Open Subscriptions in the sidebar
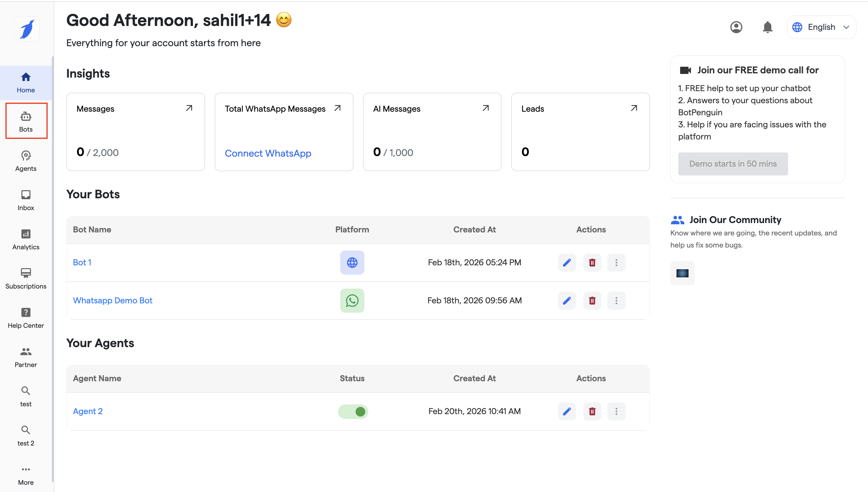Screen dimensions: 868x492 [26, 278]
